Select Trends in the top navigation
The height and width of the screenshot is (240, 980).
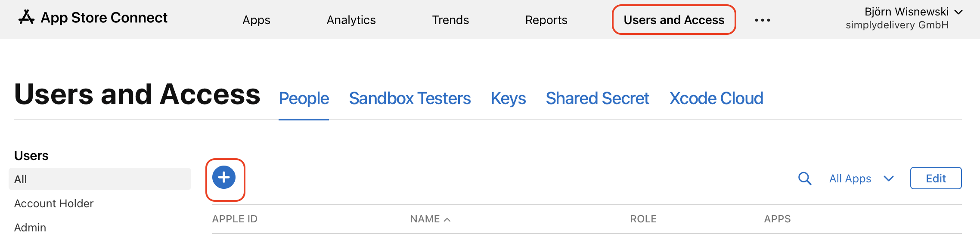[x=450, y=20]
